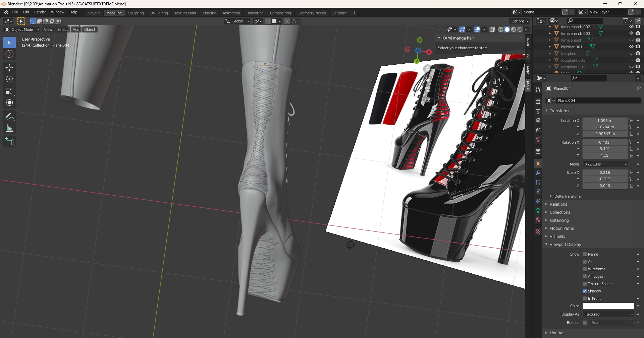644x338 pixels.
Task: Toggle X-ray view in viewport header
Action: (492, 29)
